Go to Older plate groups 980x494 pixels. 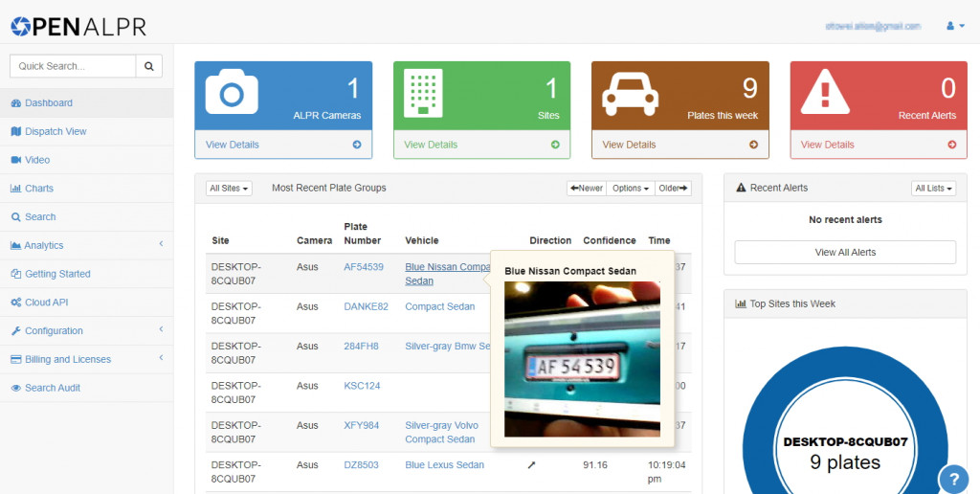point(673,189)
